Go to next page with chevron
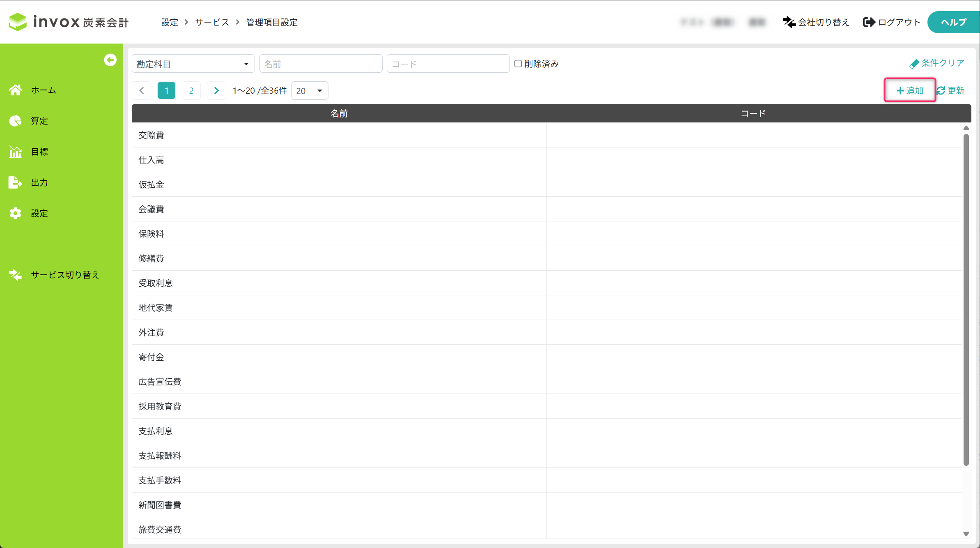 point(216,91)
